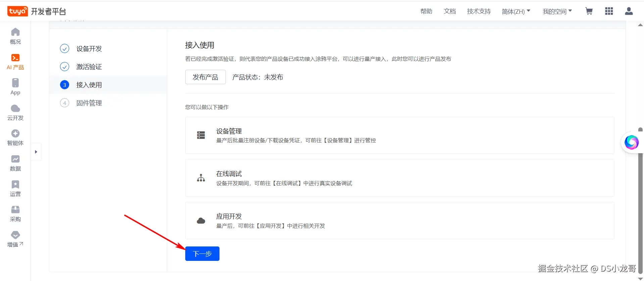The image size is (644, 281).
Task: Go to 云开发 cloud development
Action: [x=15, y=112]
